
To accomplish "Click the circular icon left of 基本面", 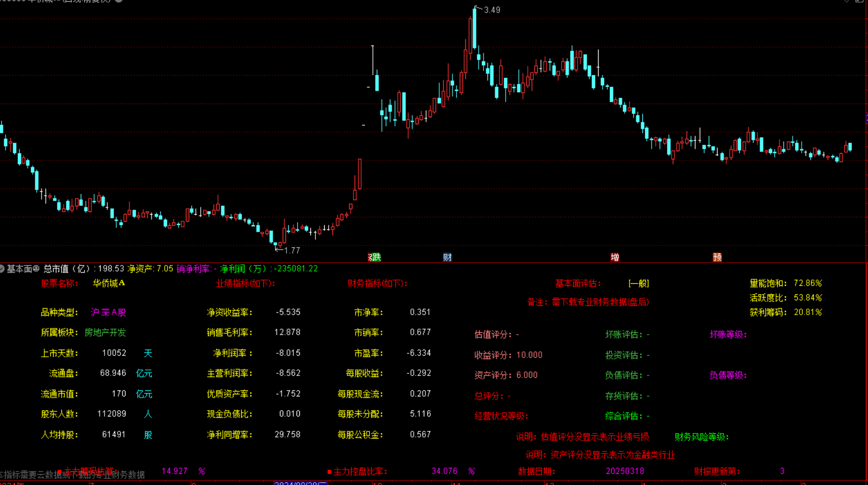I will pos(2,269).
